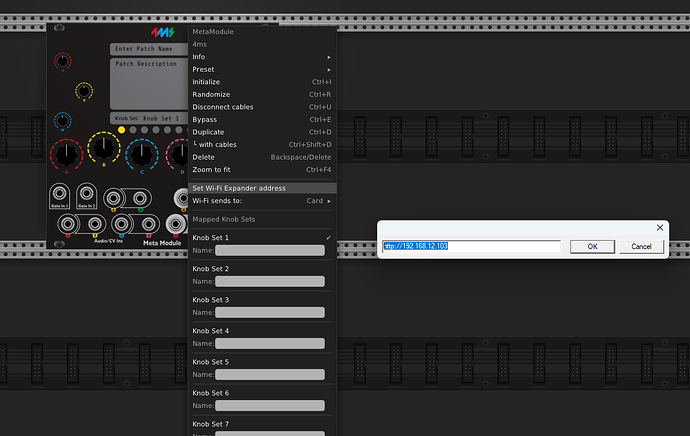
Task: Click the Gate In 1 jack
Action: tap(59, 193)
